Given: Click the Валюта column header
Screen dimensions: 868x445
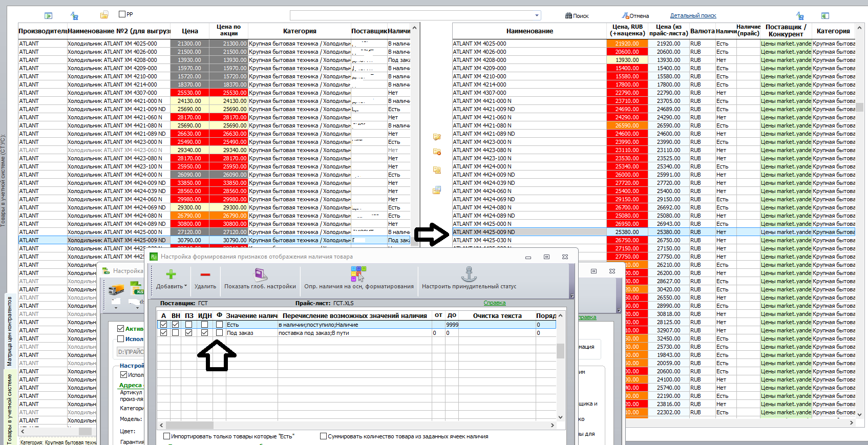Looking at the screenshot, I should (x=702, y=31).
